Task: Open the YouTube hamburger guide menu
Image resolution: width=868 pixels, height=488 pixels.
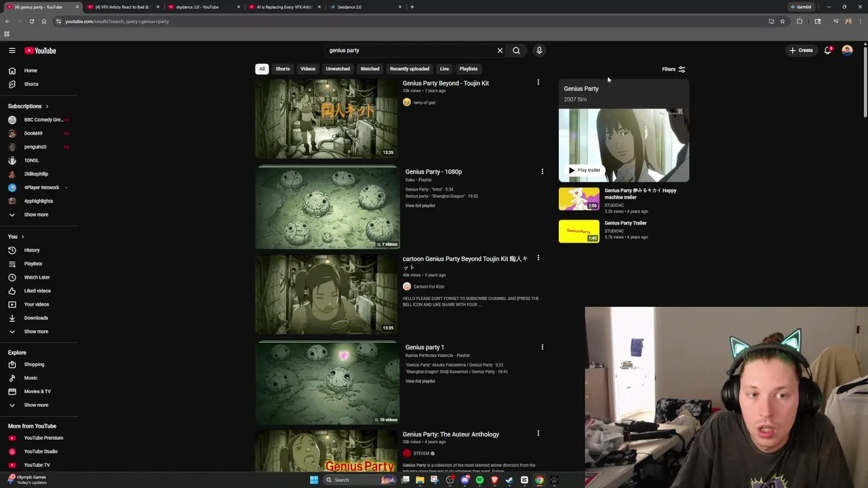Action: click(x=12, y=50)
